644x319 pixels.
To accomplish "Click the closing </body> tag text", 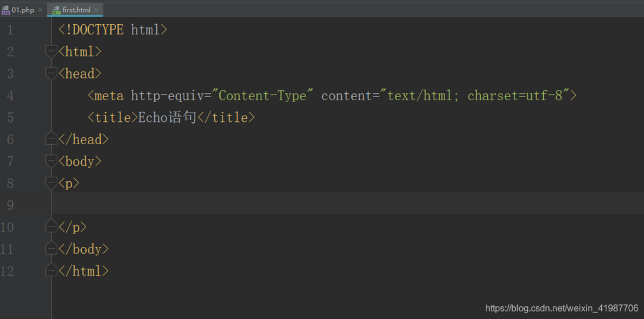I will [84, 249].
